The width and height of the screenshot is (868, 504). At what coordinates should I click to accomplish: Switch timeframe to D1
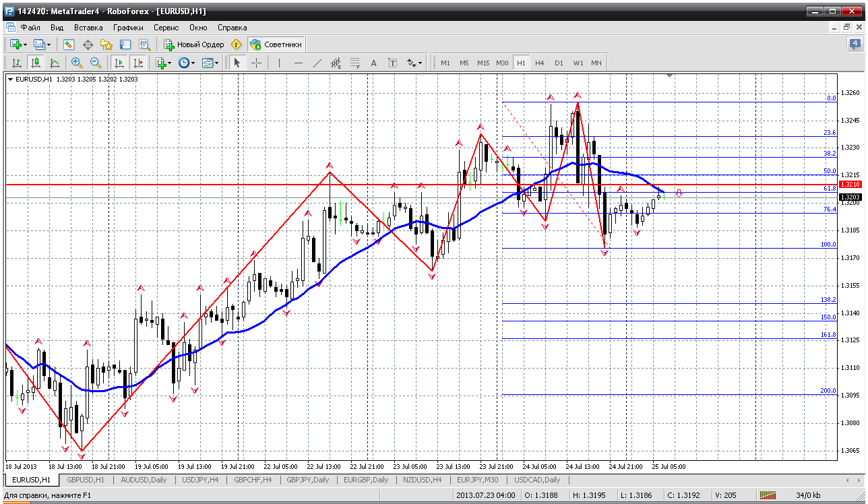(559, 63)
